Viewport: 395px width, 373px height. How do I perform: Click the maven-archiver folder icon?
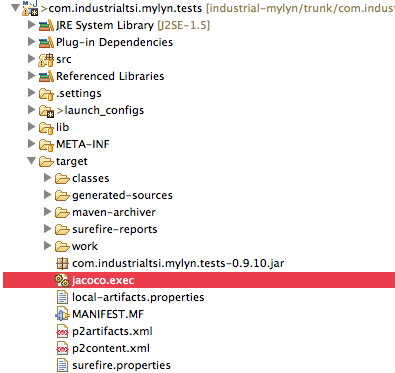[x=62, y=213]
